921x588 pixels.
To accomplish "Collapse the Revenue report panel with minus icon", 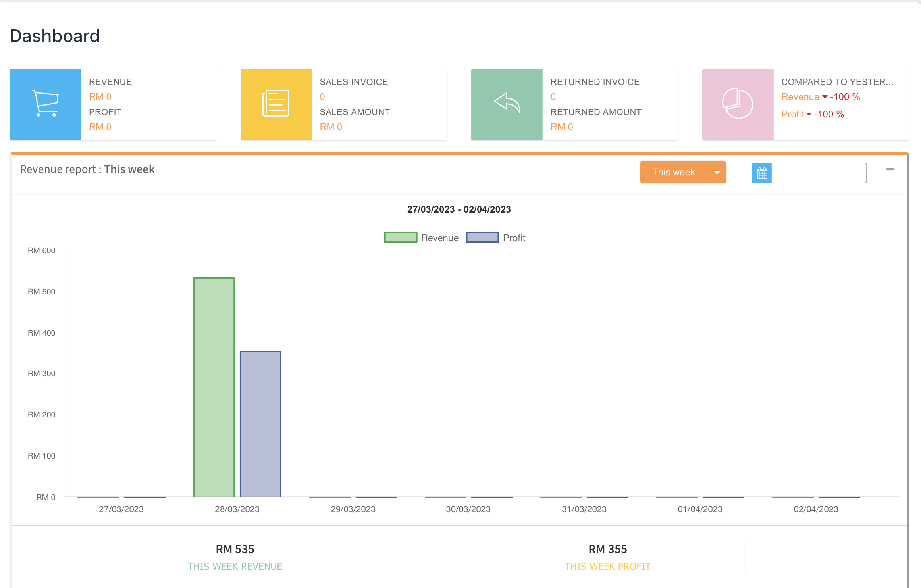I will (x=890, y=169).
